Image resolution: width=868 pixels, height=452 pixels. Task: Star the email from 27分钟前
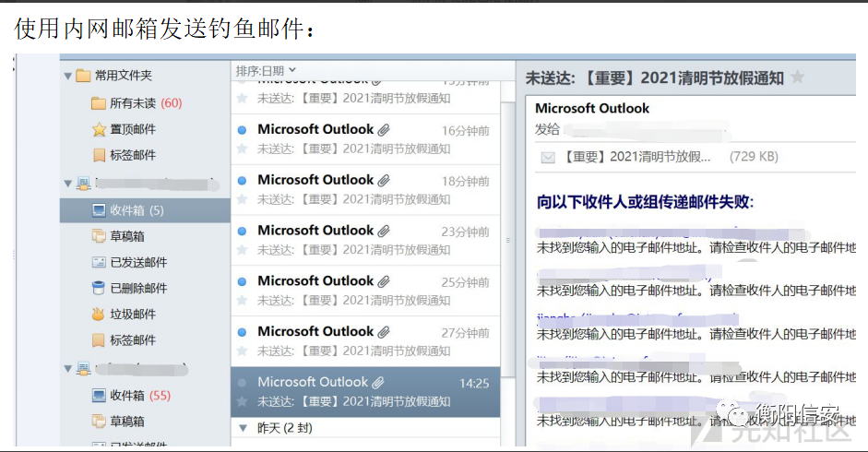click(x=242, y=351)
